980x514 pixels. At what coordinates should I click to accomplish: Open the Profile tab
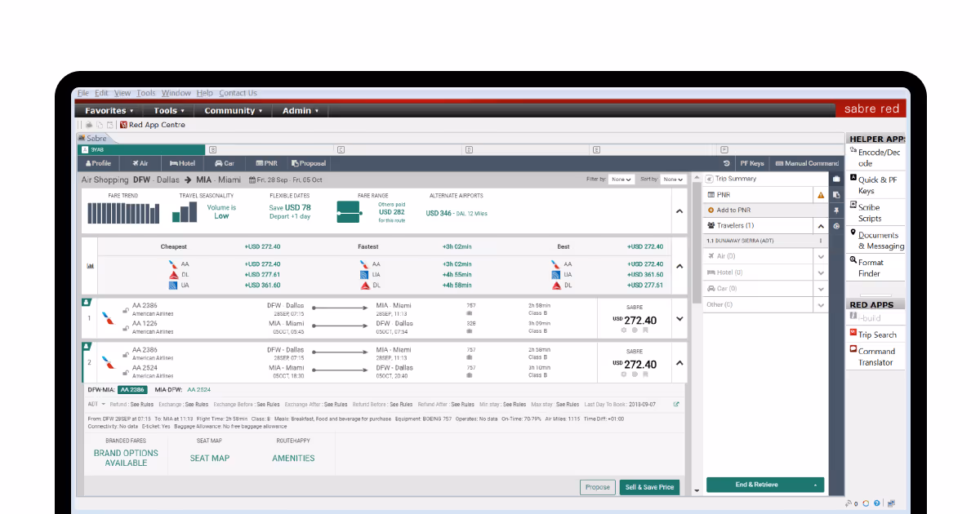tap(98, 163)
